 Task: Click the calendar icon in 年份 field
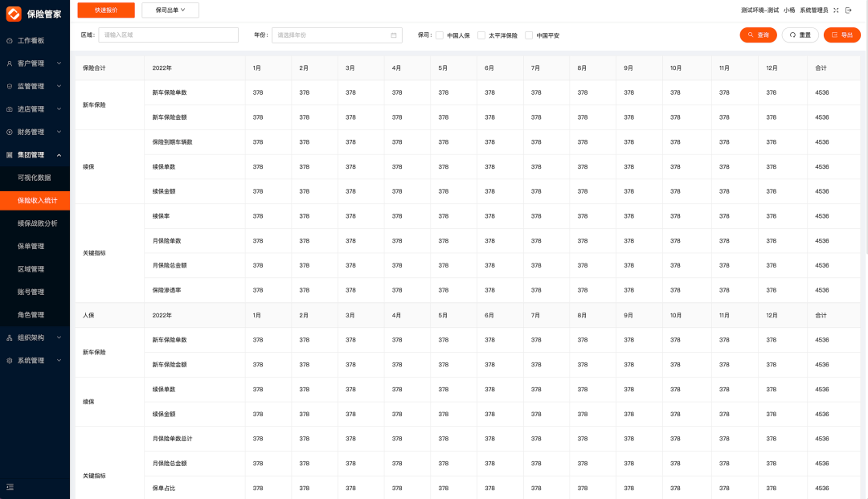tap(394, 35)
